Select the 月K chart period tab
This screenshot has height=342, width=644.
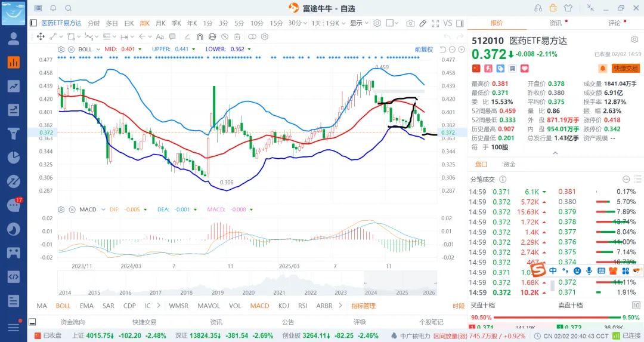click(x=160, y=23)
